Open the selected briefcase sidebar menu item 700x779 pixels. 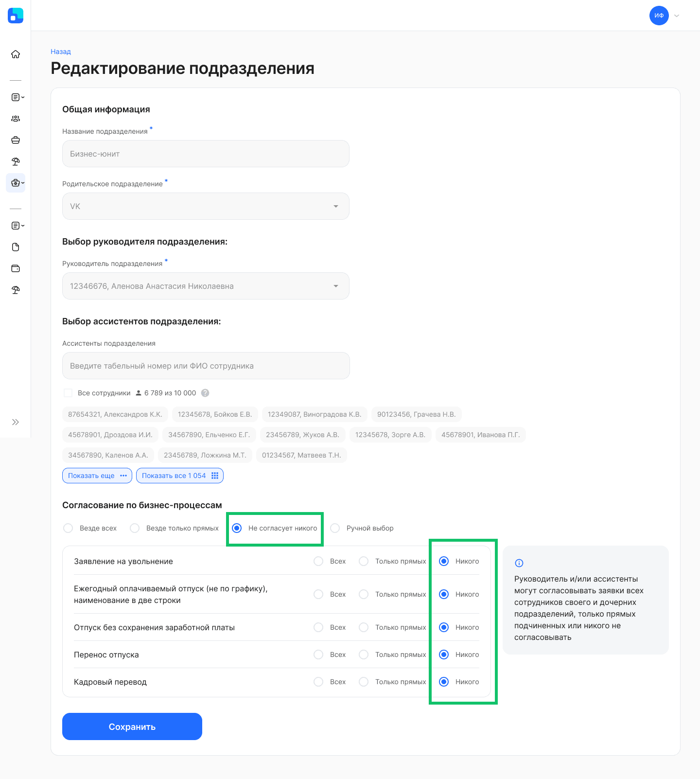pyautogui.click(x=16, y=183)
